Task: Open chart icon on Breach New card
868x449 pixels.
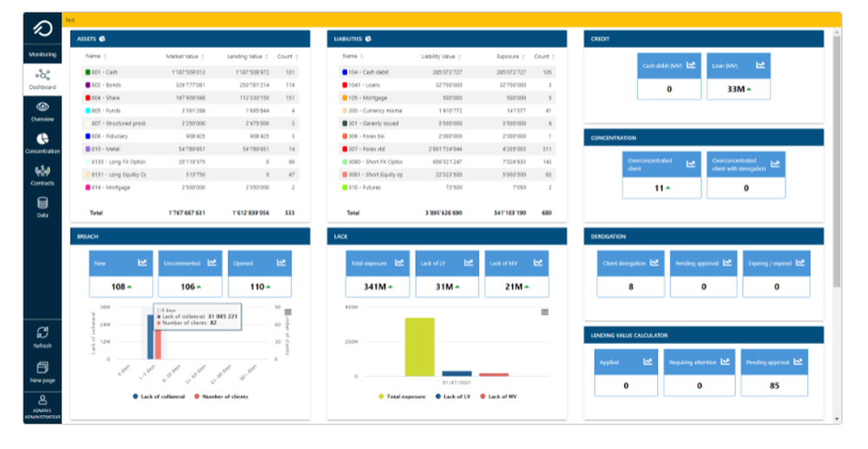Action: click(x=142, y=263)
